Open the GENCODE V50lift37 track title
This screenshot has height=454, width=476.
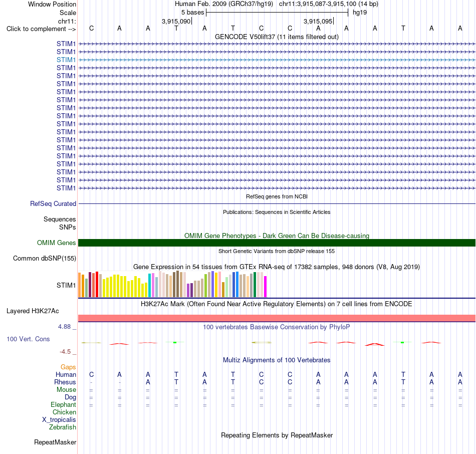(277, 37)
